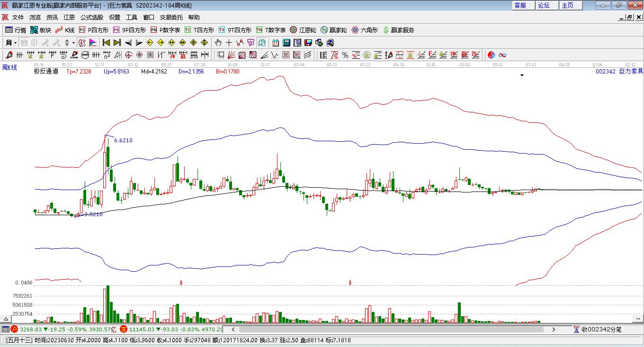Open the candlestick style dropdown arrow
Screen dimensions: 644x347
pos(73,43)
